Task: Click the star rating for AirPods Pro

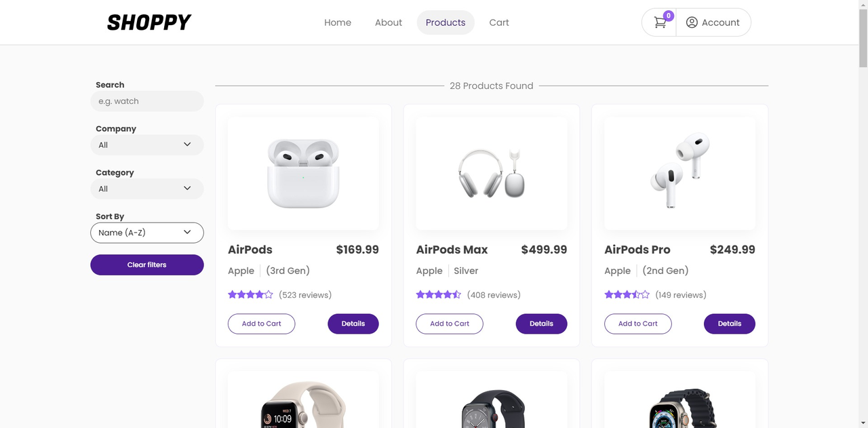Action: coord(627,294)
